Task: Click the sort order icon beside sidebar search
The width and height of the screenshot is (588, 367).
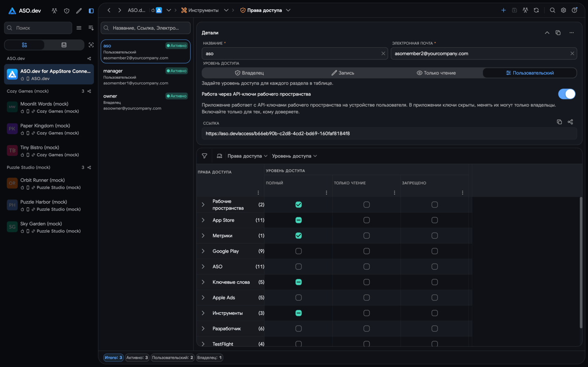Action: click(91, 28)
